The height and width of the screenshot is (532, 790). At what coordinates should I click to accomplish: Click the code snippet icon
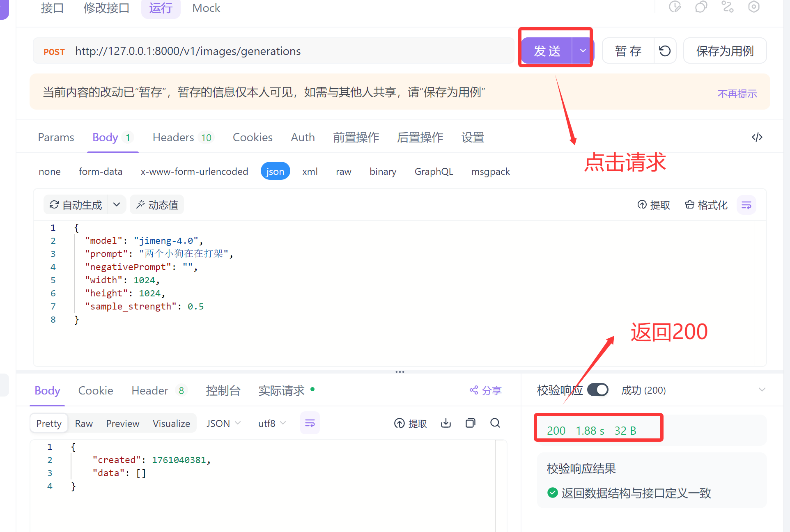(757, 137)
